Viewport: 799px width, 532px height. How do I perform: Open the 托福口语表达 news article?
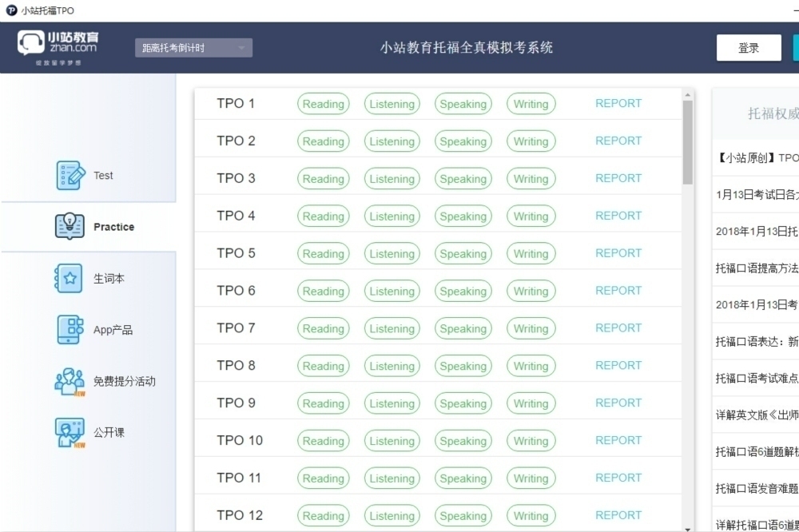[757, 341]
